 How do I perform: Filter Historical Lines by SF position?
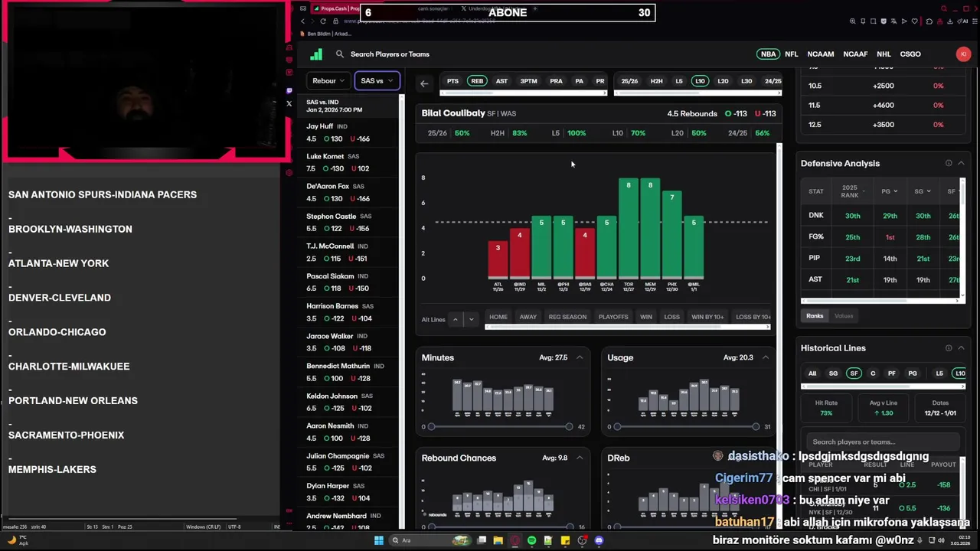pyautogui.click(x=854, y=373)
